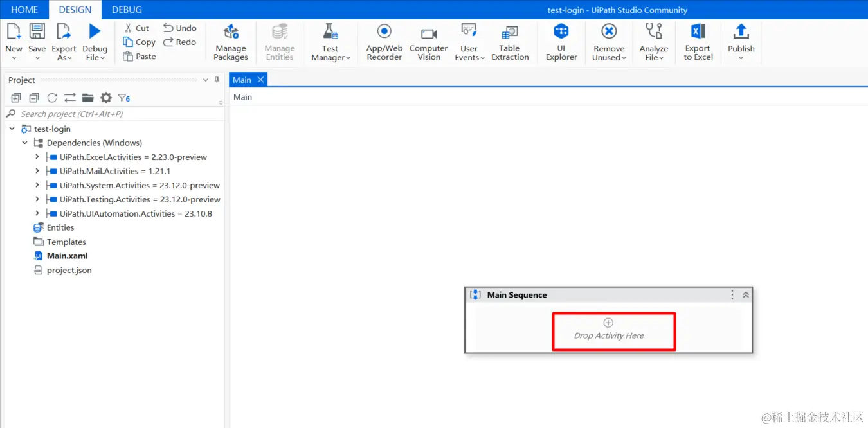Toggle pin on Project panel

point(217,80)
